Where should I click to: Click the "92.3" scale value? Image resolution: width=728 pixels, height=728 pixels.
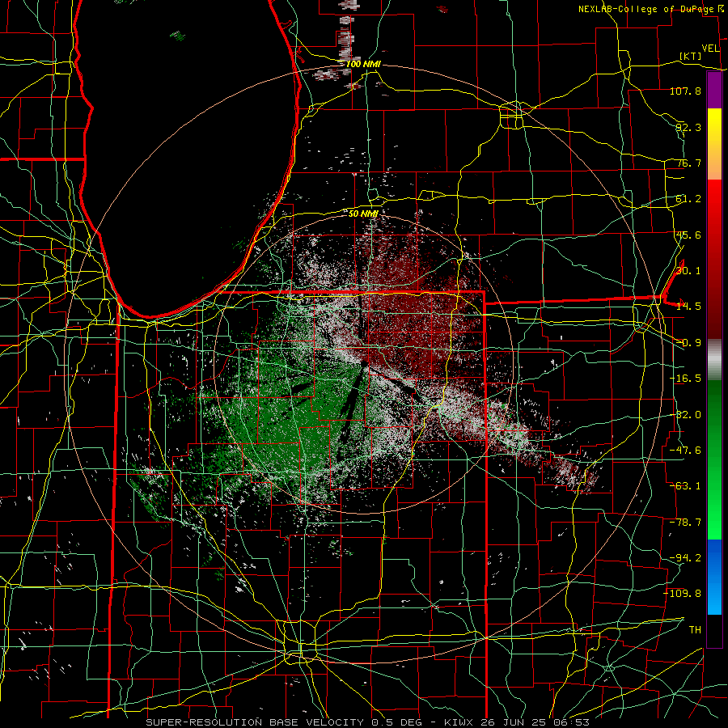click(x=688, y=127)
